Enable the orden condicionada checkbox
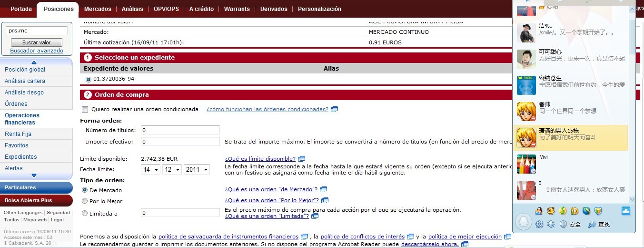 [85, 109]
